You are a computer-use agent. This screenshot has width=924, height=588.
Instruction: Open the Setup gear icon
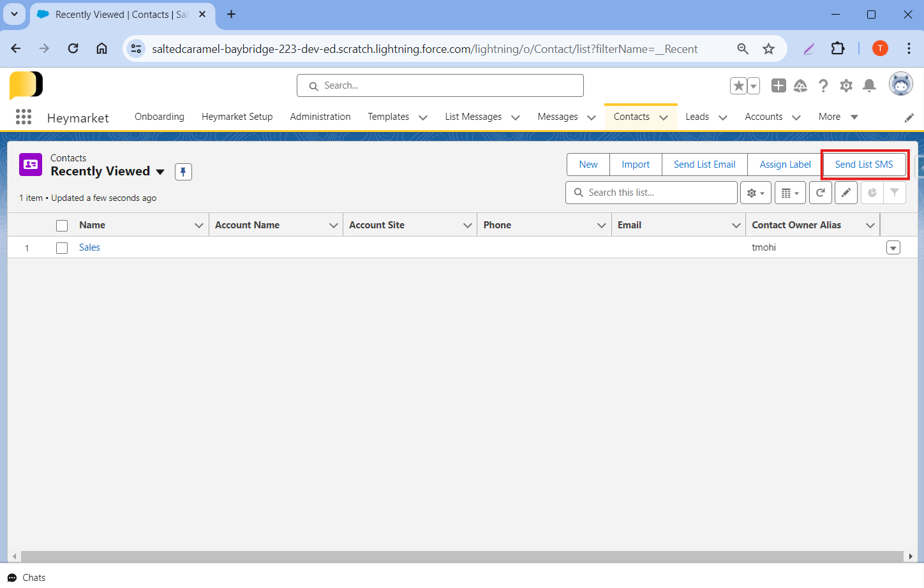pyautogui.click(x=846, y=85)
